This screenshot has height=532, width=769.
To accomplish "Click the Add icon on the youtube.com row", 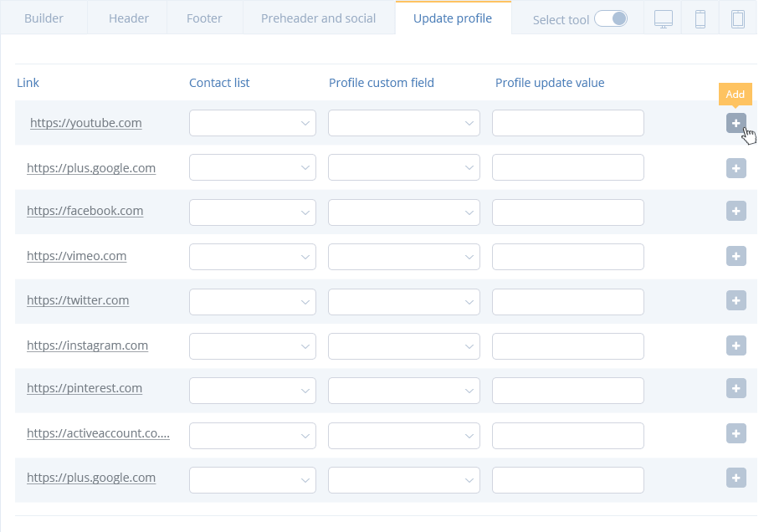I will pos(736,123).
